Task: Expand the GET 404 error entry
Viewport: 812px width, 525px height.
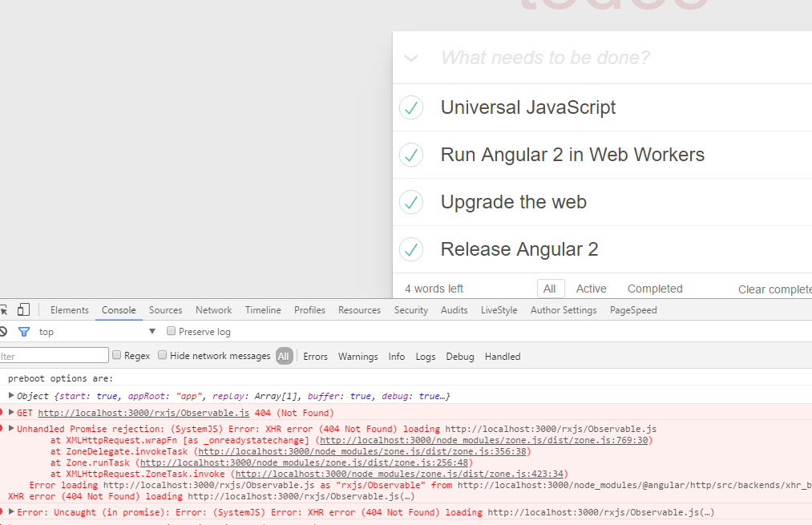Action: [11, 412]
